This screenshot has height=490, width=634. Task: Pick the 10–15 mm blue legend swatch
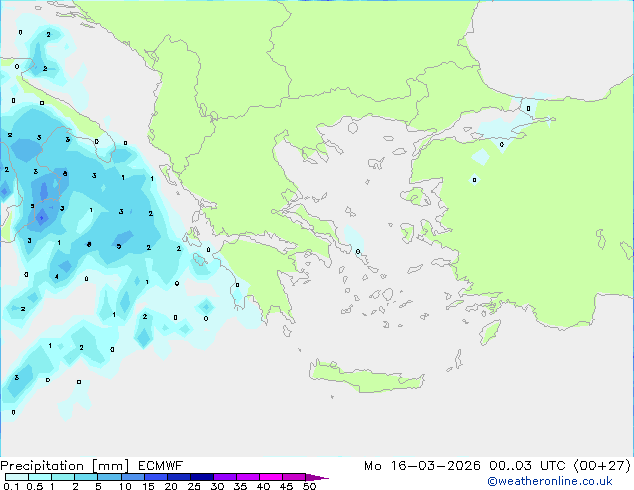pyautogui.click(x=132, y=477)
